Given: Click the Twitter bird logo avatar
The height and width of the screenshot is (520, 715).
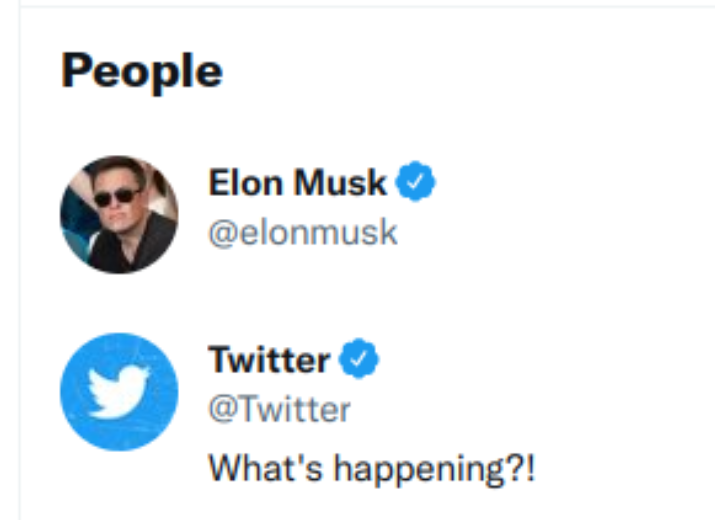Looking at the screenshot, I should point(118,392).
